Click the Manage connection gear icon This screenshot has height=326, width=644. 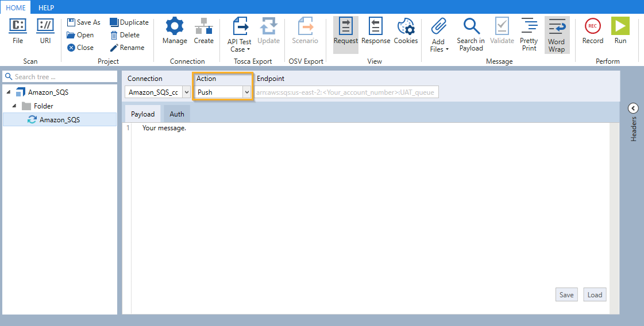[175, 27]
